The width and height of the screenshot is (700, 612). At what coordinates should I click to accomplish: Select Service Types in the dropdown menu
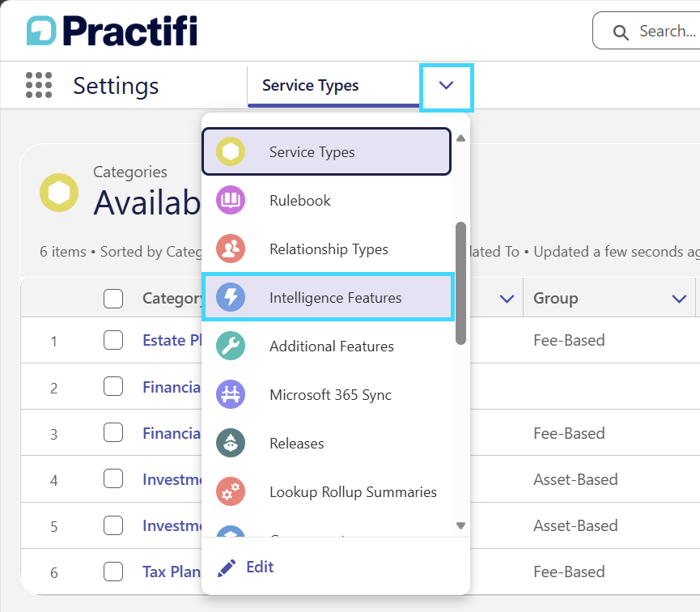click(326, 151)
